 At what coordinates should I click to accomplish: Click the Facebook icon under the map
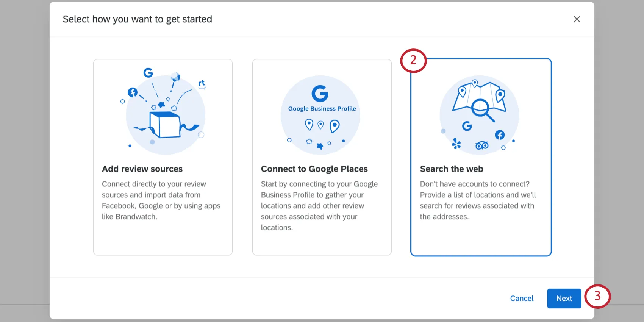point(500,135)
